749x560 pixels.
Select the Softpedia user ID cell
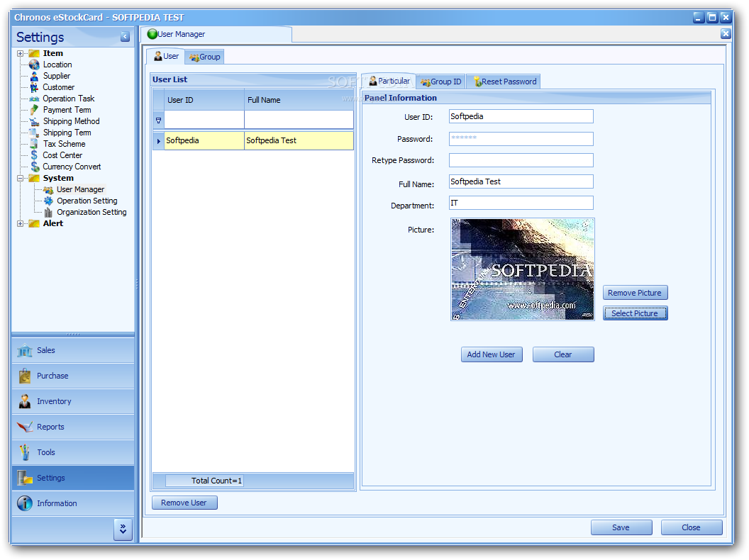coord(204,141)
